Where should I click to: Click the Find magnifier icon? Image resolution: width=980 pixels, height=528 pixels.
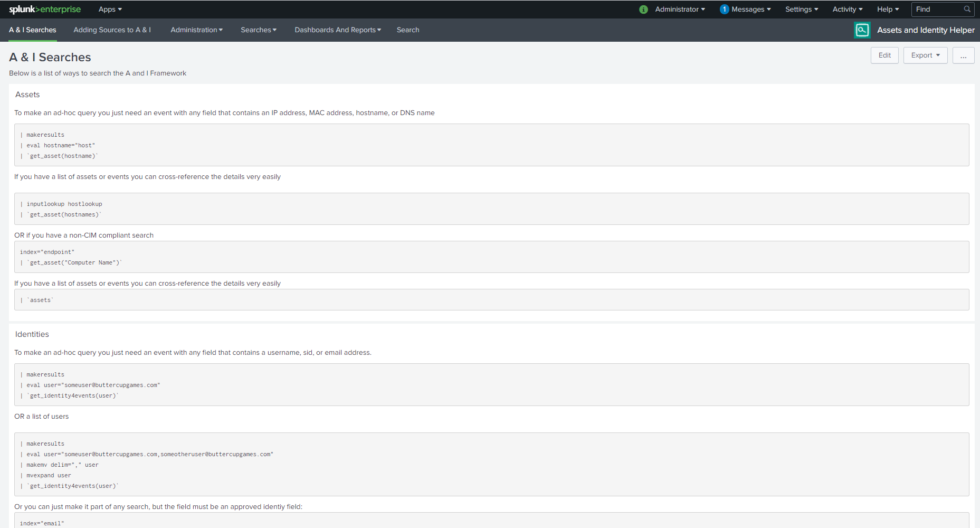(967, 10)
